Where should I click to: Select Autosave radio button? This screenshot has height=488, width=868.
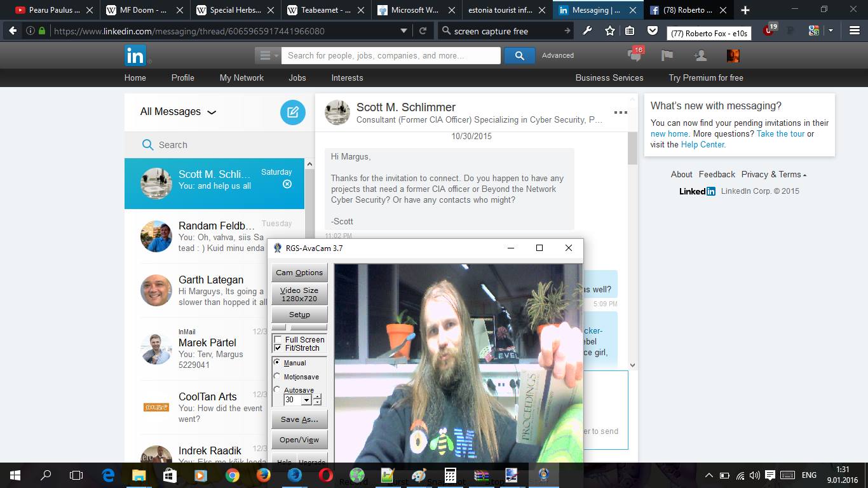(277, 390)
